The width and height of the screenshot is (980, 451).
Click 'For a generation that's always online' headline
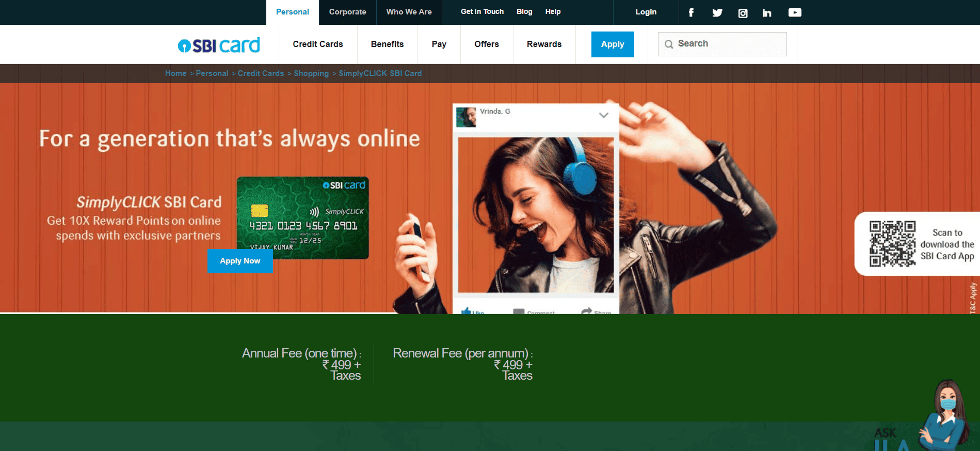(230, 139)
